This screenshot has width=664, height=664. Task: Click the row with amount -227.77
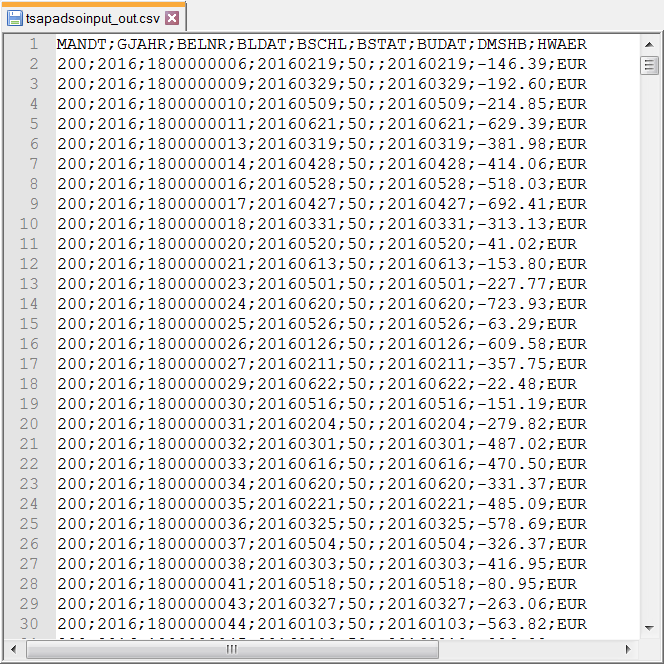pyautogui.click(x=322, y=284)
